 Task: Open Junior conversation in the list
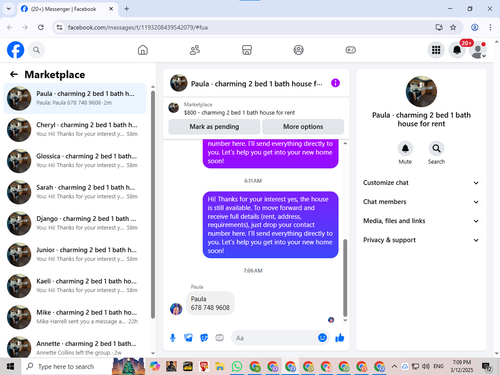(75, 254)
